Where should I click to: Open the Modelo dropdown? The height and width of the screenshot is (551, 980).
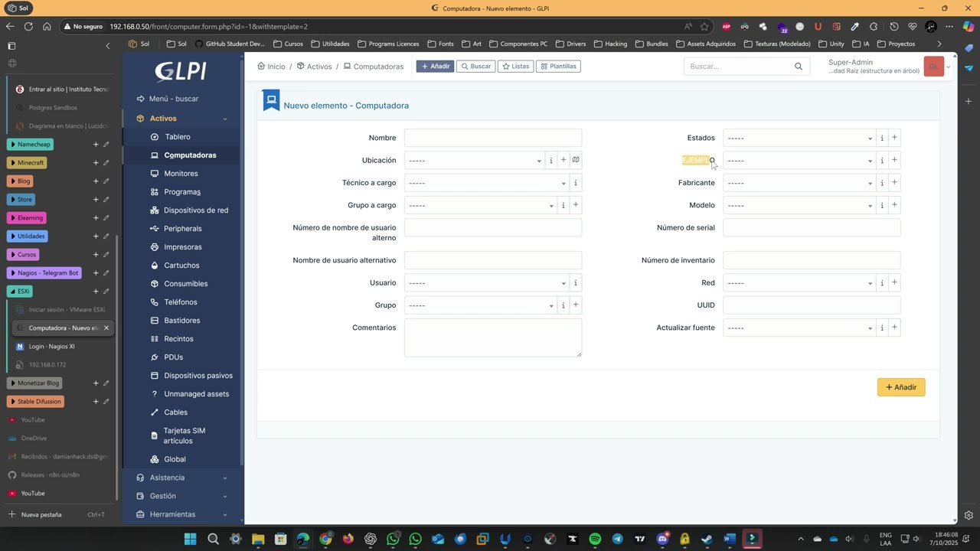tap(799, 205)
